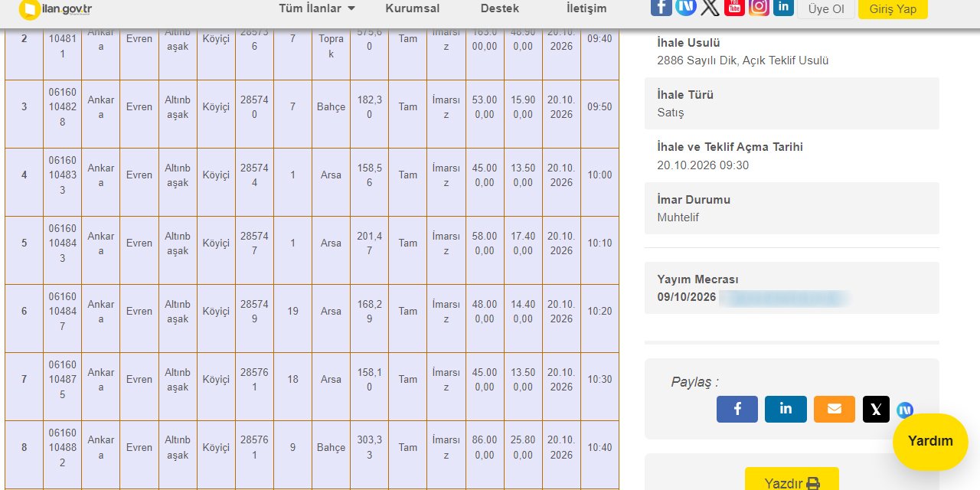
Task: Click the Giriş Yap button
Action: pyautogui.click(x=893, y=9)
